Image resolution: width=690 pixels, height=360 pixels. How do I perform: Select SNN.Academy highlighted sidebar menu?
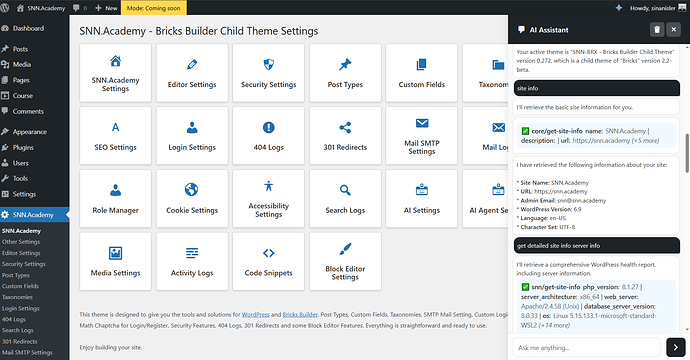point(34,215)
